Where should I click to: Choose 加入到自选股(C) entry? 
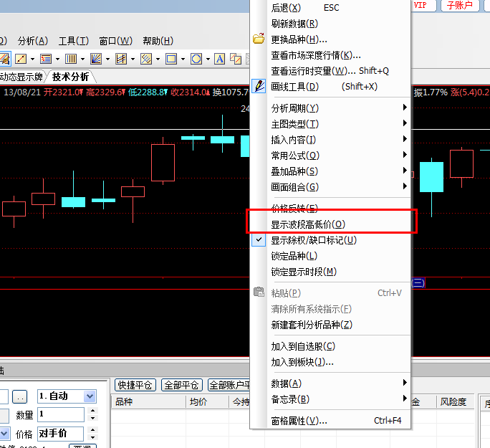(331, 346)
